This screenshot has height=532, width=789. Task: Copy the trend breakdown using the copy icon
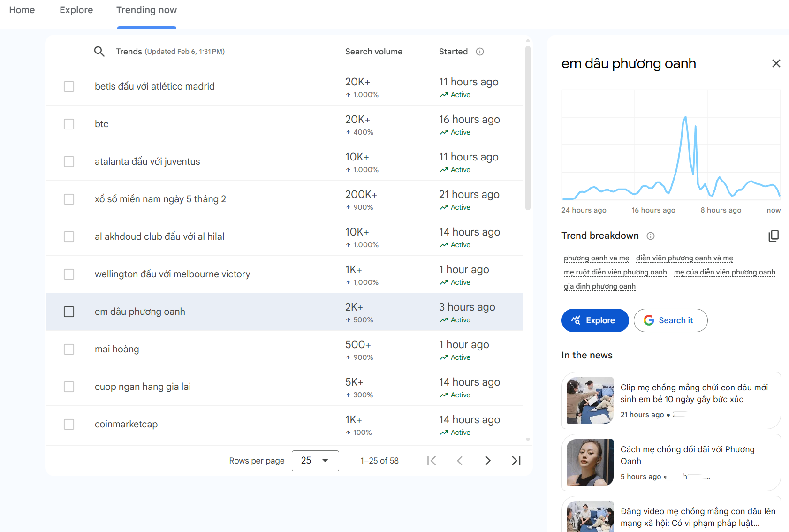click(774, 236)
